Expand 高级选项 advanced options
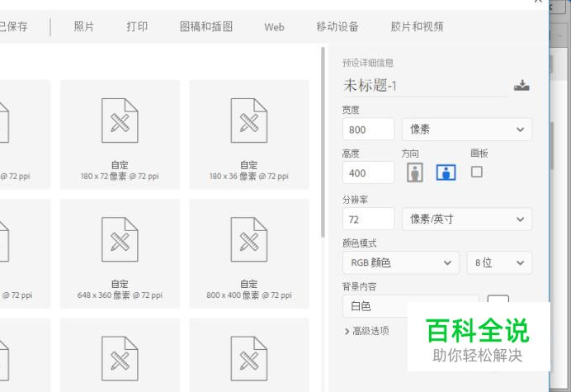This screenshot has height=392, width=571. click(366, 331)
